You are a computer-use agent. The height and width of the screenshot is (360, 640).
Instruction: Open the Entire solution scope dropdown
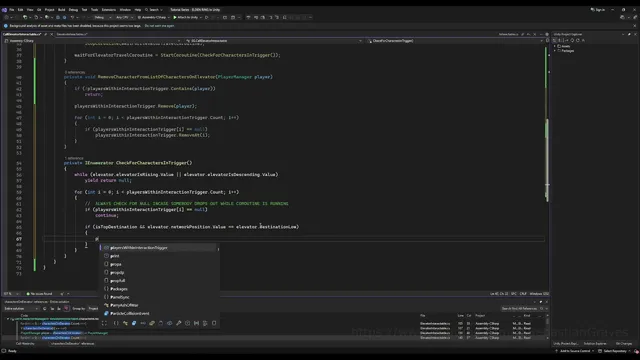(21, 309)
